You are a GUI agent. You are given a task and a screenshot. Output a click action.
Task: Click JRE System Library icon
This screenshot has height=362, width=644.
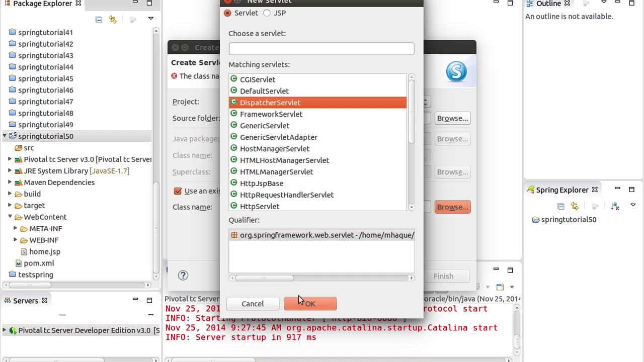[x=18, y=171]
